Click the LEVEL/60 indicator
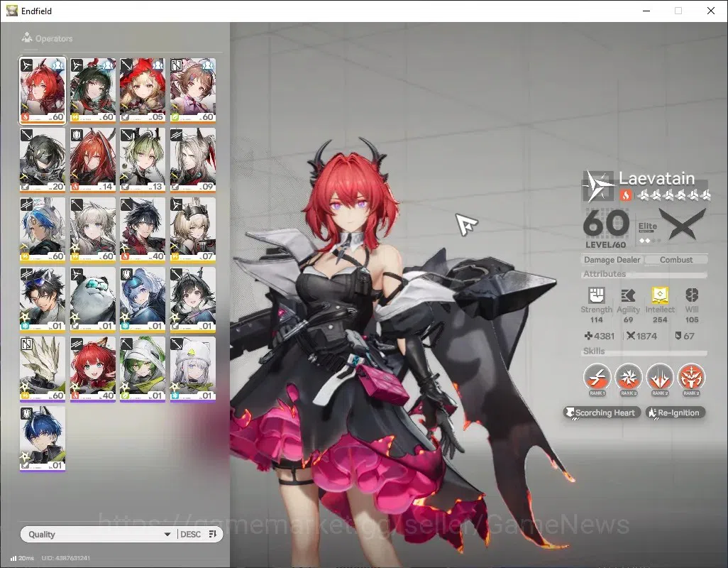The image size is (728, 568). [x=605, y=245]
